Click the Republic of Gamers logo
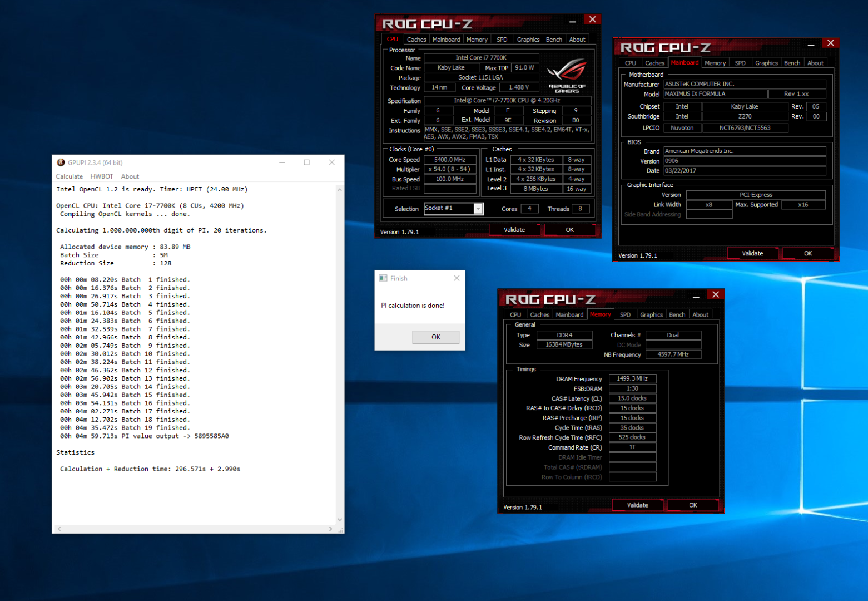Image resolution: width=868 pixels, height=601 pixels. coord(567,75)
